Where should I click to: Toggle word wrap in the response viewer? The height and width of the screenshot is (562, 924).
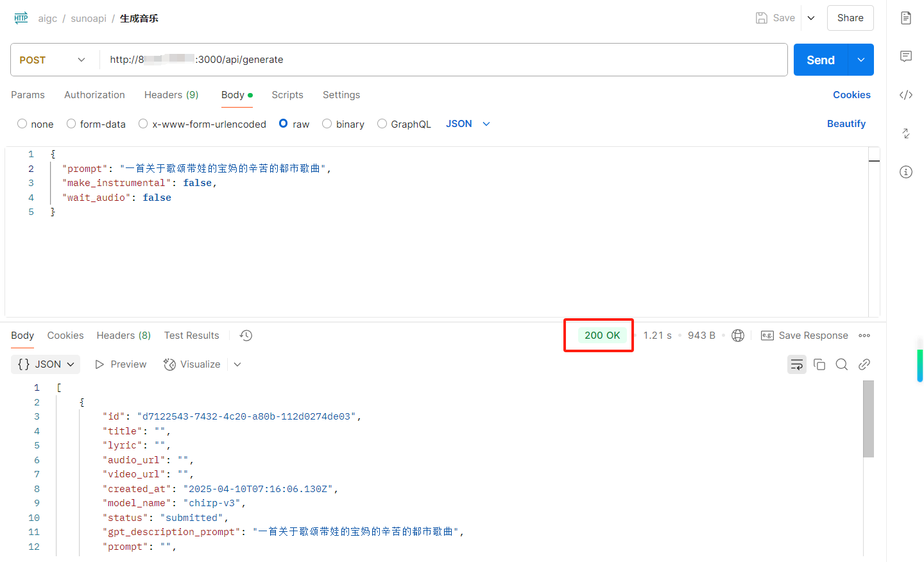[x=797, y=364]
